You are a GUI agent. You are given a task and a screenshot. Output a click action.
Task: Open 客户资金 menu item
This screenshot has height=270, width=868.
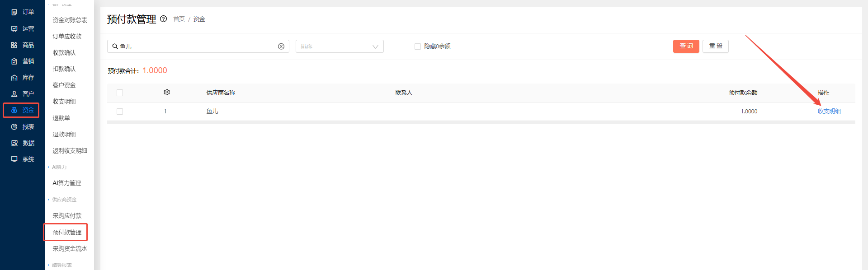coord(64,85)
